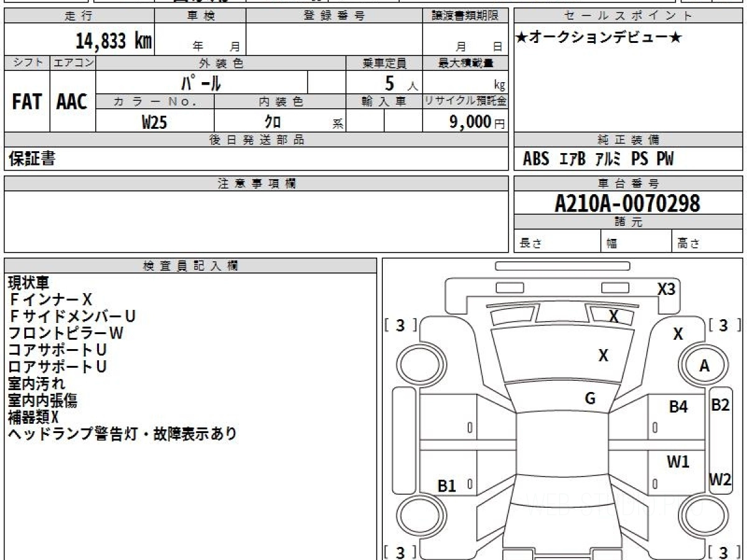Click the B2 mark beside the front door
Screen dimensions: 747x560
[x=720, y=404]
